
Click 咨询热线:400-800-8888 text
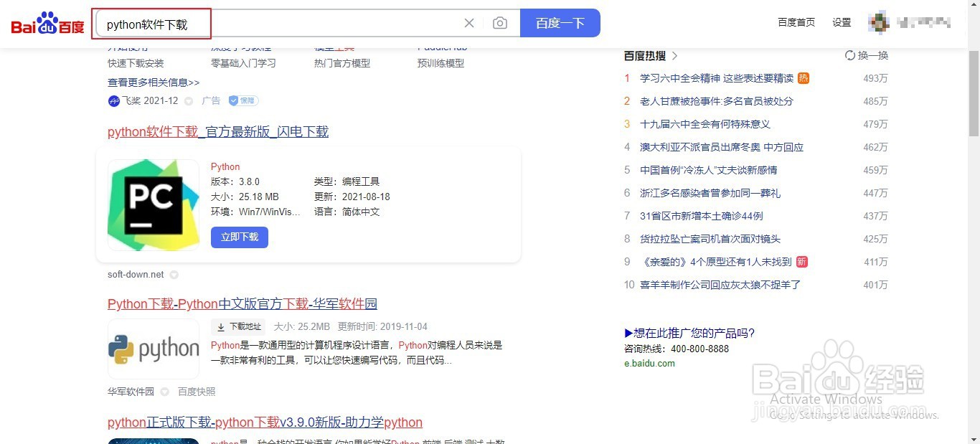(677, 349)
